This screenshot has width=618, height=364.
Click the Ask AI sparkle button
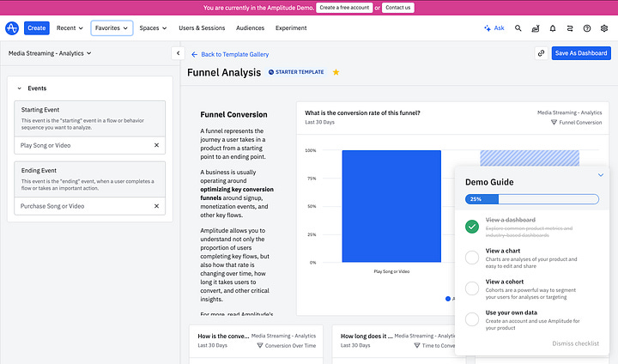coord(494,28)
